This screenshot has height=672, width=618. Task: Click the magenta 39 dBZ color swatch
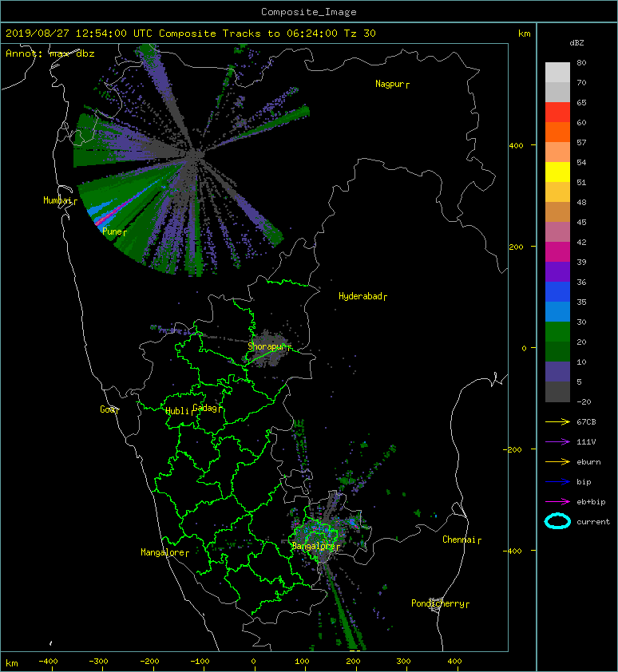[557, 252]
